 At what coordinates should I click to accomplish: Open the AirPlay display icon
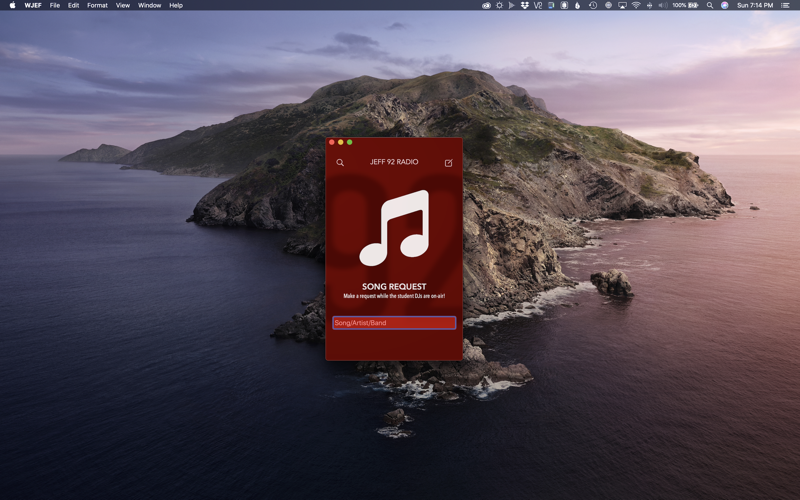click(621, 5)
